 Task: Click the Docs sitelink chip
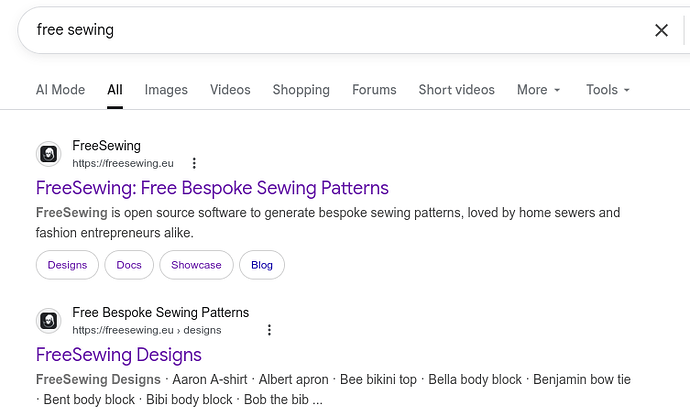pyautogui.click(x=129, y=265)
